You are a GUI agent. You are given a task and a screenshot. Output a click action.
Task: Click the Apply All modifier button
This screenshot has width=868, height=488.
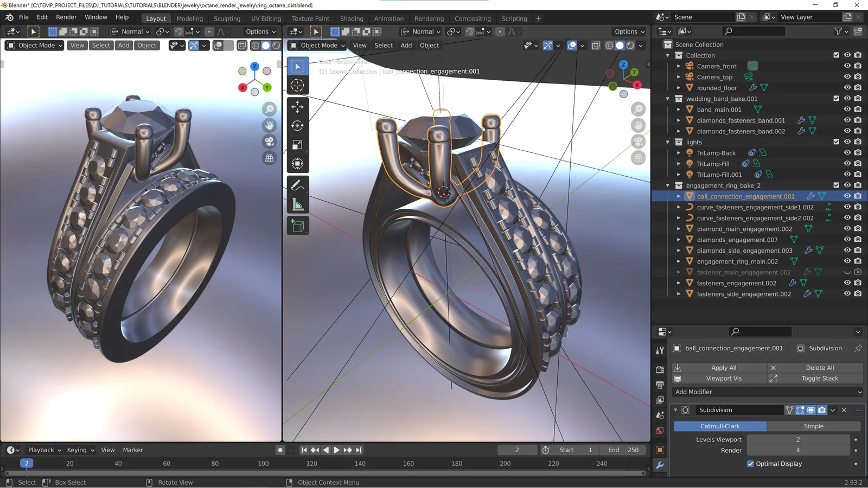[x=724, y=367]
